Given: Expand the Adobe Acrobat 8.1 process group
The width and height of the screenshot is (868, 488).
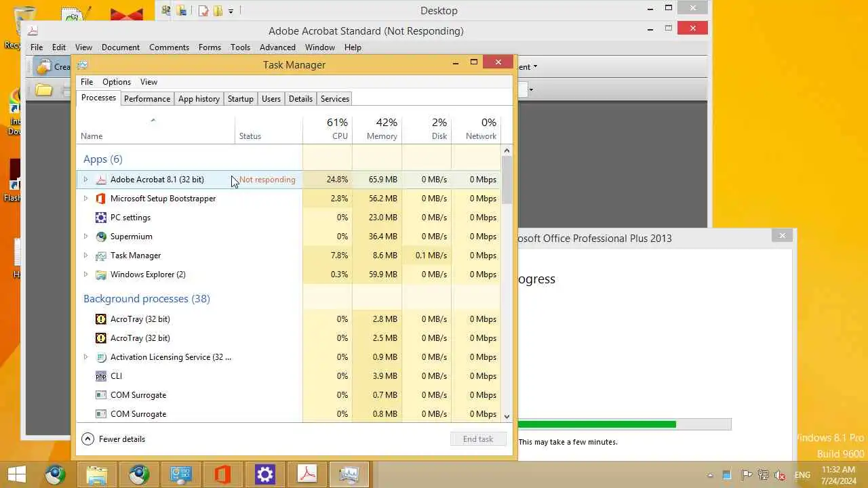Looking at the screenshot, I should [85, 180].
